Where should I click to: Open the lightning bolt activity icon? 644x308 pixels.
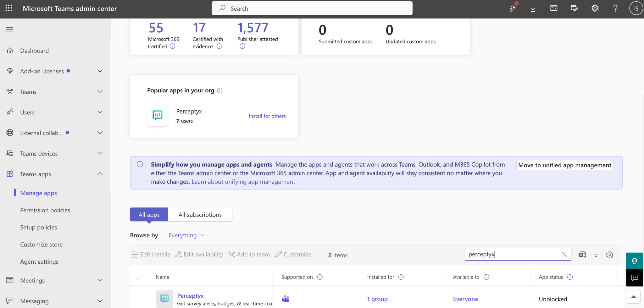click(x=513, y=8)
